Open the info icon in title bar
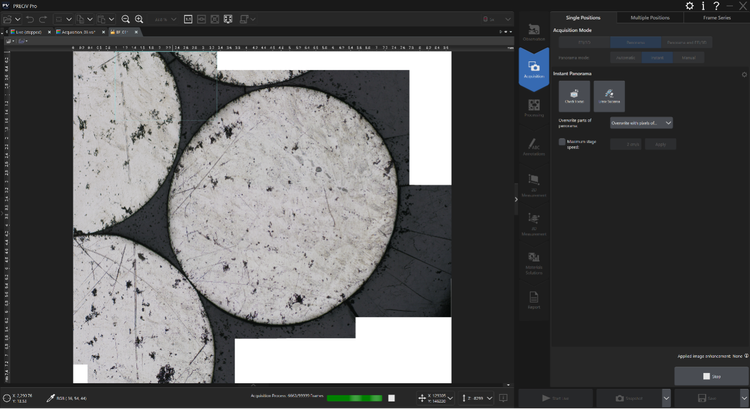This screenshot has height=410, width=750. click(702, 6)
